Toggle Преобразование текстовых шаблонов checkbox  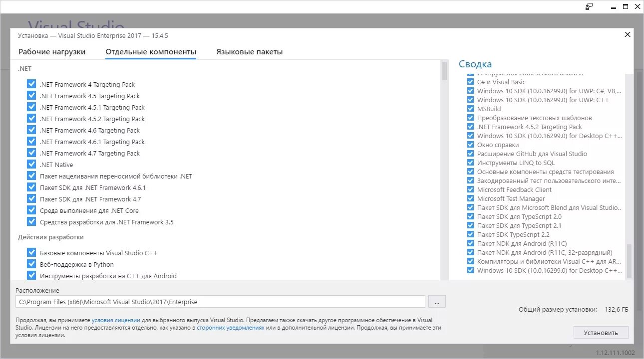point(470,118)
